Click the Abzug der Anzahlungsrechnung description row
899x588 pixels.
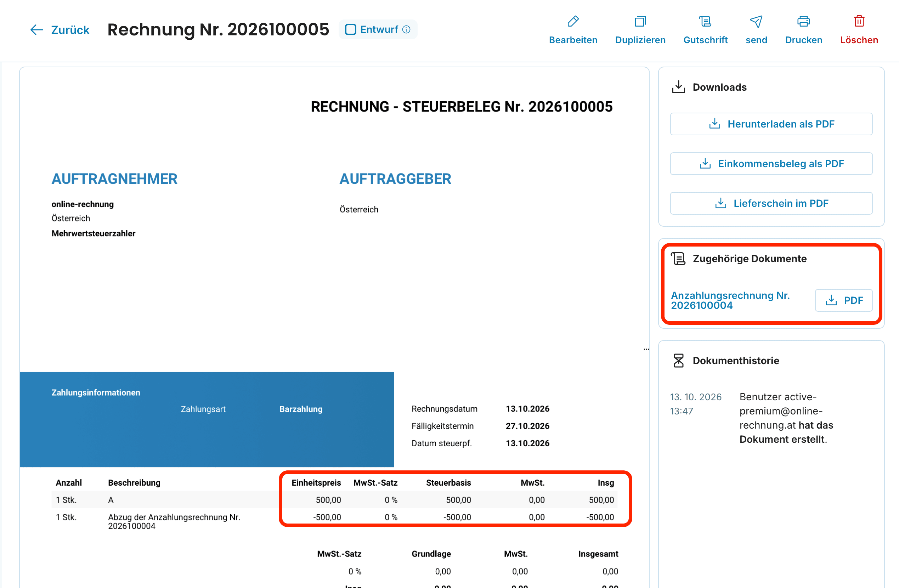click(x=174, y=521)
